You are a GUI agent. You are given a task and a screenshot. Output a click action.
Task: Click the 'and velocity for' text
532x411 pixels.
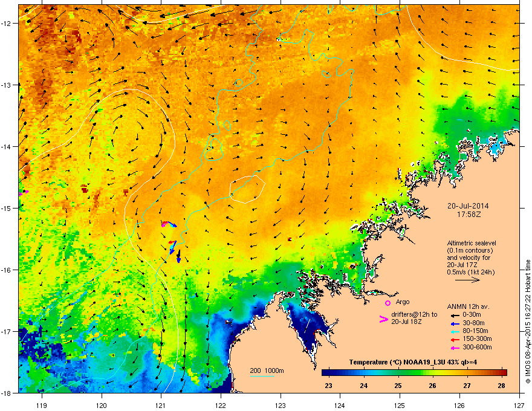click(469, 257)
